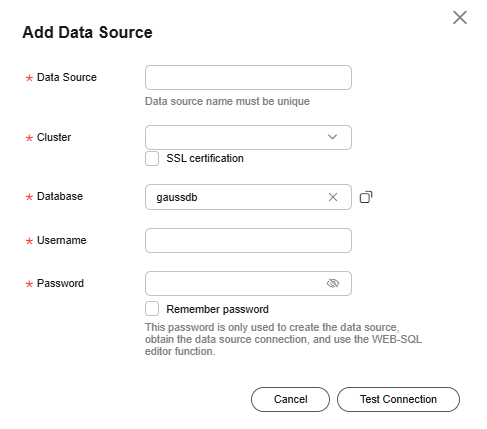Click the Add Data Source dialog title
Screen dimensions: 487x429
click(x=87, y=32)
